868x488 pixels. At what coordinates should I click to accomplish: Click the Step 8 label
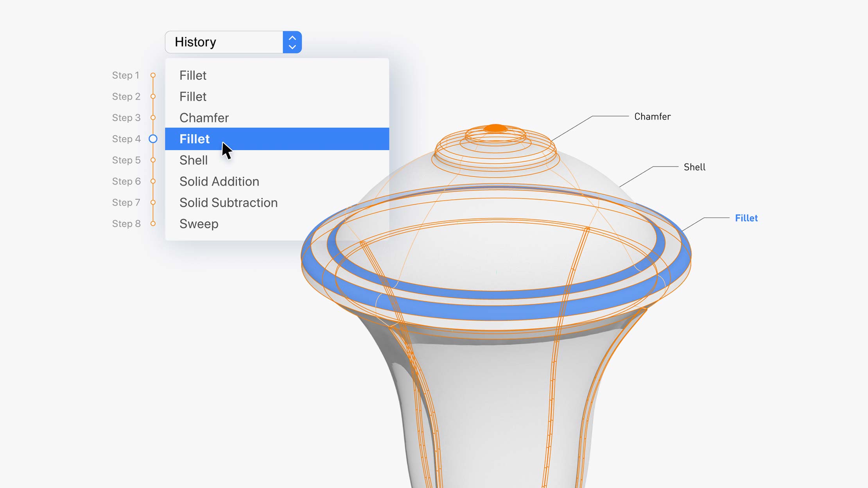(126, 224)
